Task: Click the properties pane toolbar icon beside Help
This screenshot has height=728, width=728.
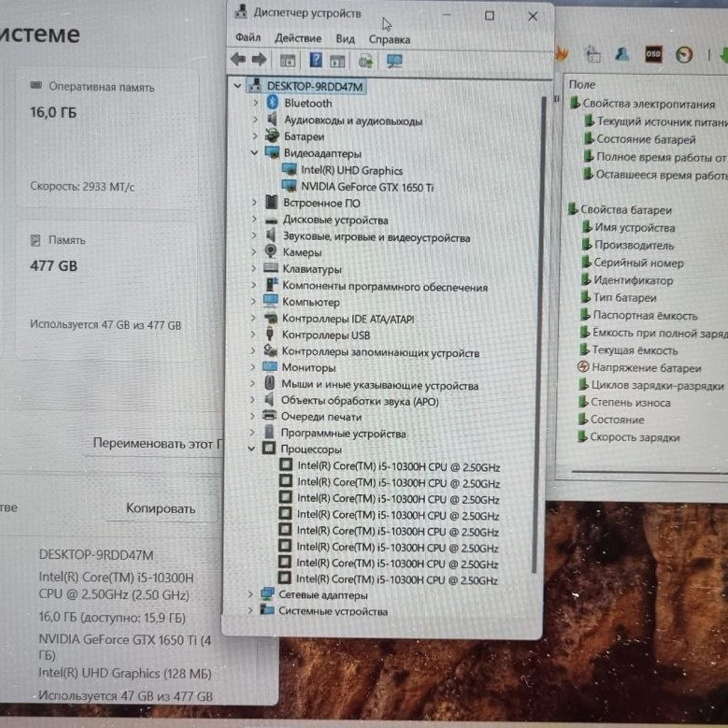Action: click(x=338, y=61)
